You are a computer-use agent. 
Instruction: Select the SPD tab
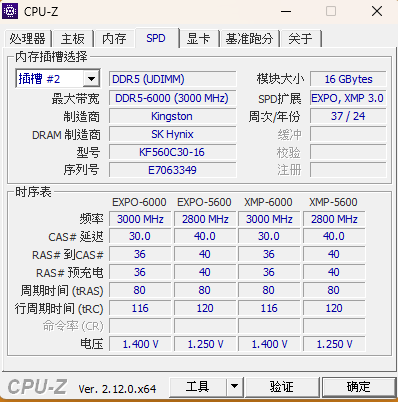click(x=156, y=38)
